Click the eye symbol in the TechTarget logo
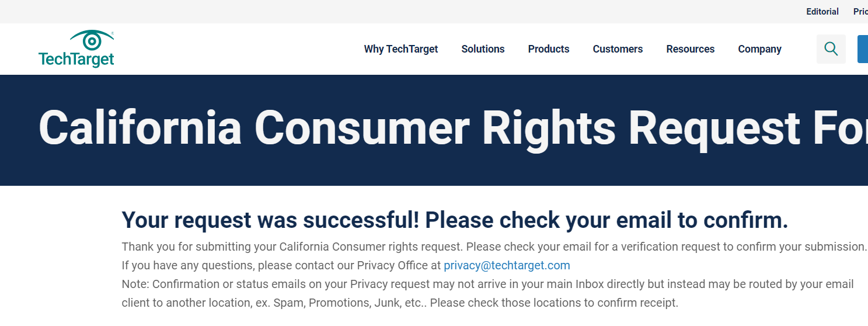This screenshot has height=326, width=868. coord(92,40)
